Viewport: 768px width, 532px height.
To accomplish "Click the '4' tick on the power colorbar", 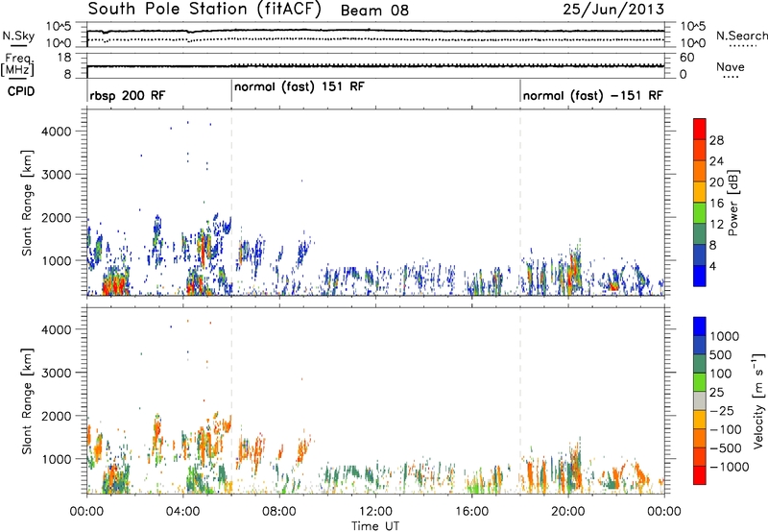I will [x=713, y=267].
